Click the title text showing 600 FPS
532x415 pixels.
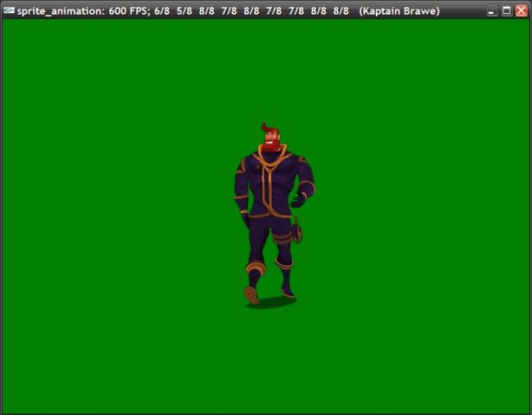129,11
